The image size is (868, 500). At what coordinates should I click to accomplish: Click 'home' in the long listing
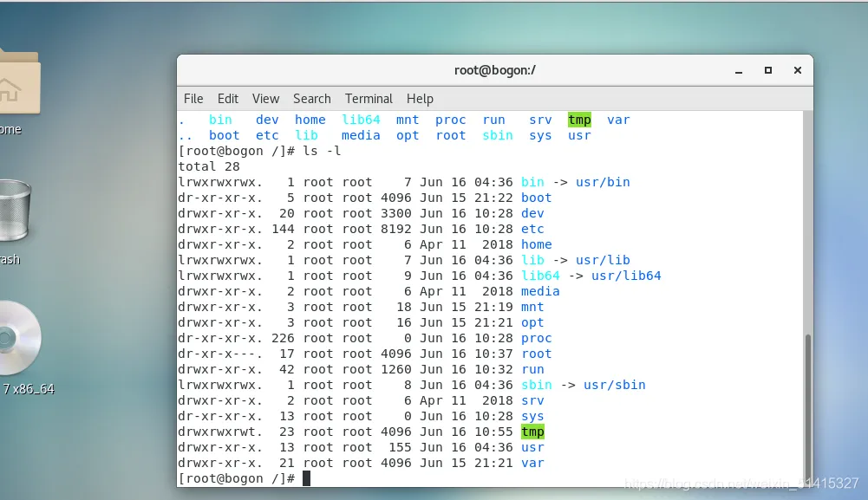537,244
